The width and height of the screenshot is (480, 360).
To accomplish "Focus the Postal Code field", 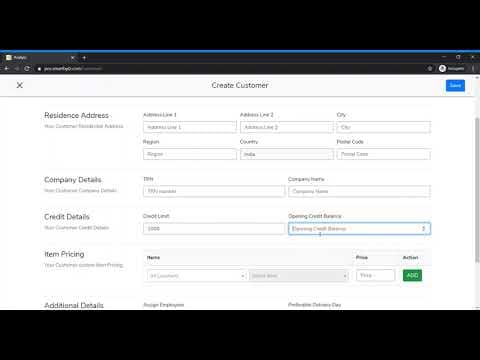I will tap(384, 154).
